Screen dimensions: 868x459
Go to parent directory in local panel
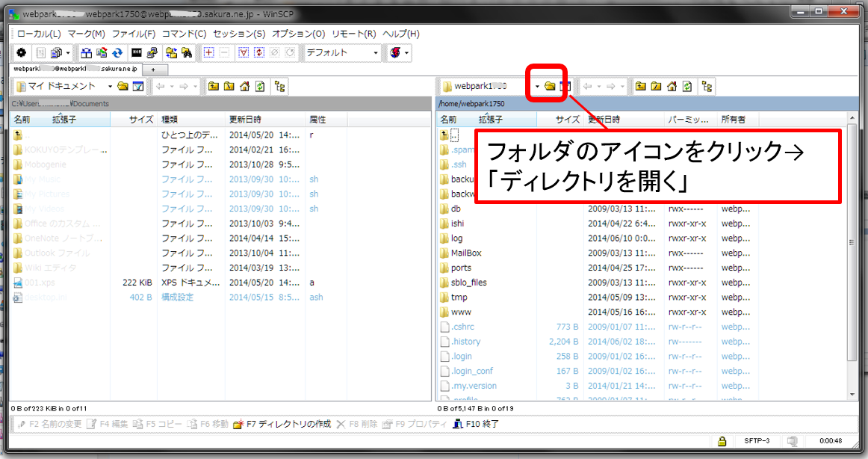pyautogui.click(x=214, y=87)
